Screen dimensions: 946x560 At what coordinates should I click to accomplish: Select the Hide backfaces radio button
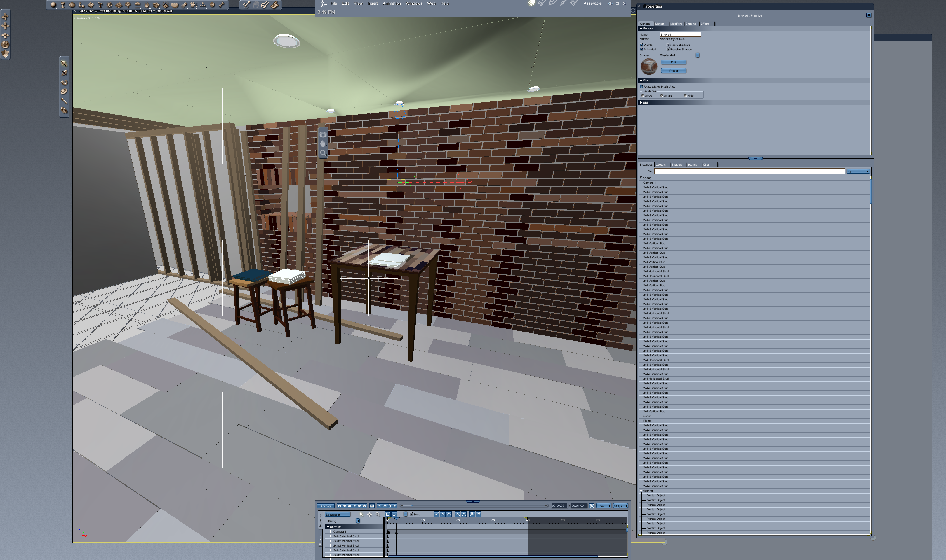pyautogui.click(x=685, y=95)
